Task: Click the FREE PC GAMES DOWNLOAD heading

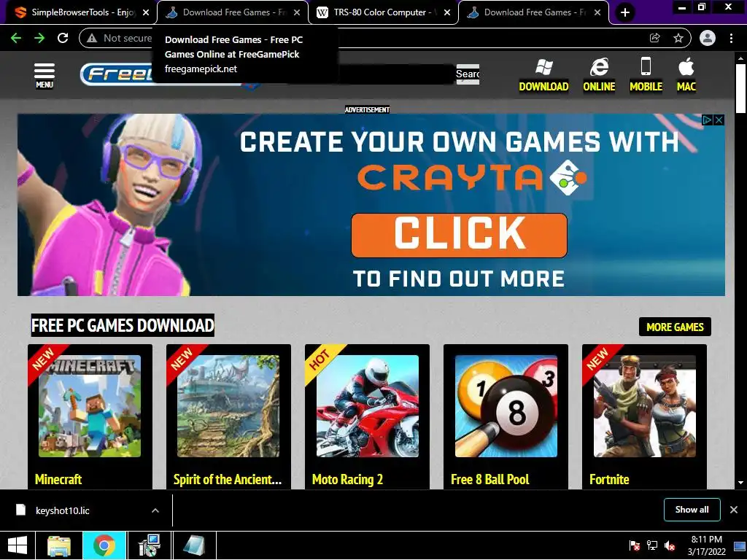Action: click(x=123, y=325)
